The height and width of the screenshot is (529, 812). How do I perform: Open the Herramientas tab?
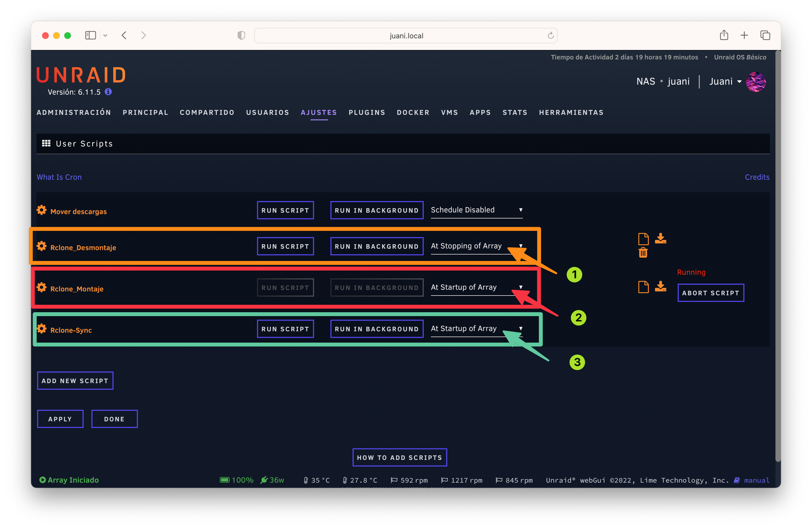click(571, 113)
